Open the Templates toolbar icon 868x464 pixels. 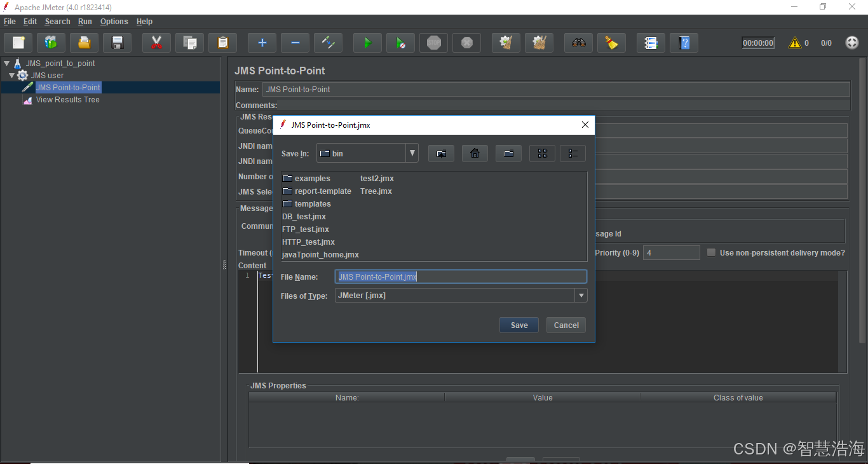[51, 43]
